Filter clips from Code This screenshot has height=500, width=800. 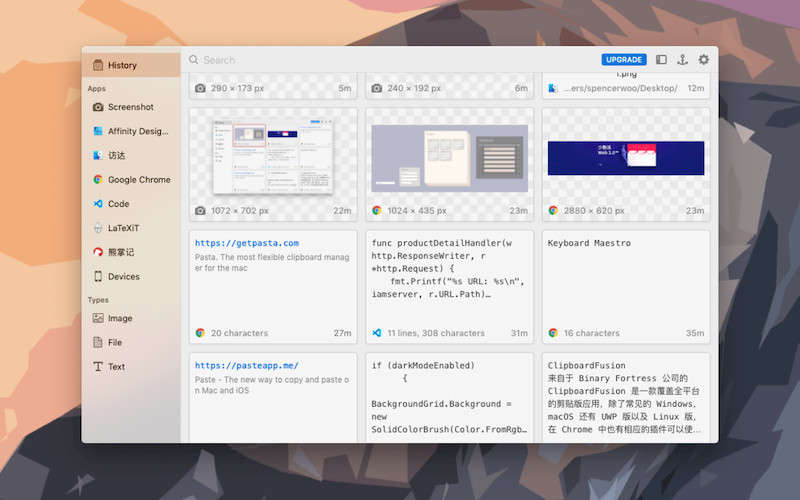click(x=131, y=204)
